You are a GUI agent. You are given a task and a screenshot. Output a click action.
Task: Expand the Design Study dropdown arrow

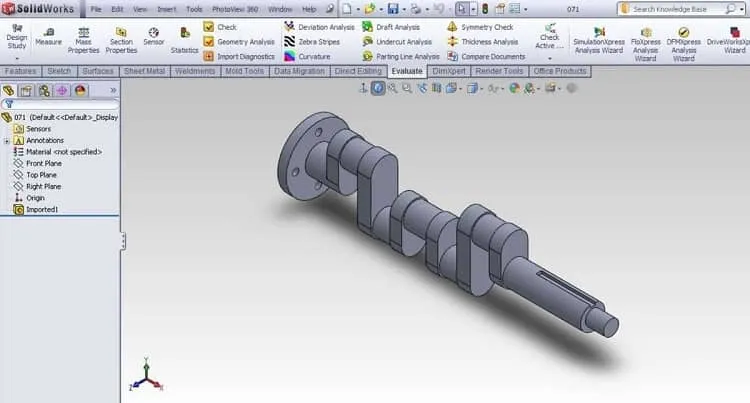pyautogui.click(x=17, y=59)
